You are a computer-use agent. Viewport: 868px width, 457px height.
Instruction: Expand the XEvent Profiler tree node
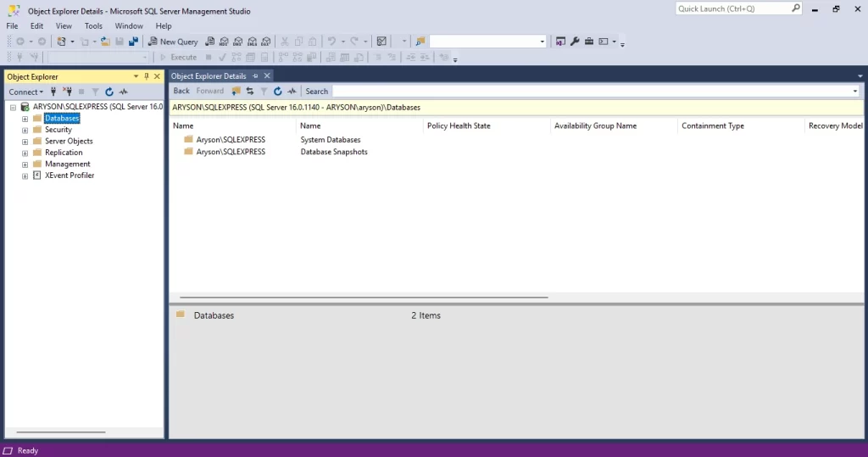[25, 176]
